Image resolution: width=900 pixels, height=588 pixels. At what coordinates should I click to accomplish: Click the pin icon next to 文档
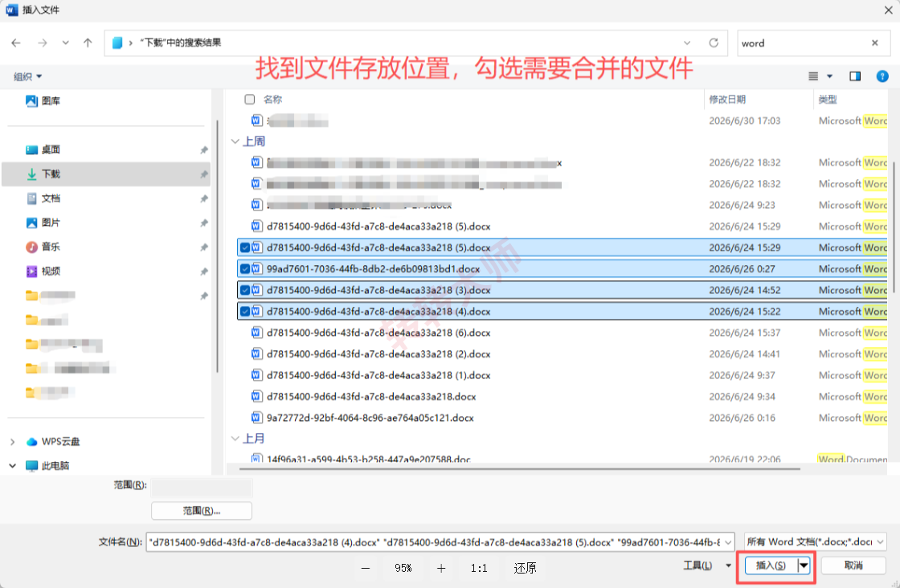(x=204, y=198)
